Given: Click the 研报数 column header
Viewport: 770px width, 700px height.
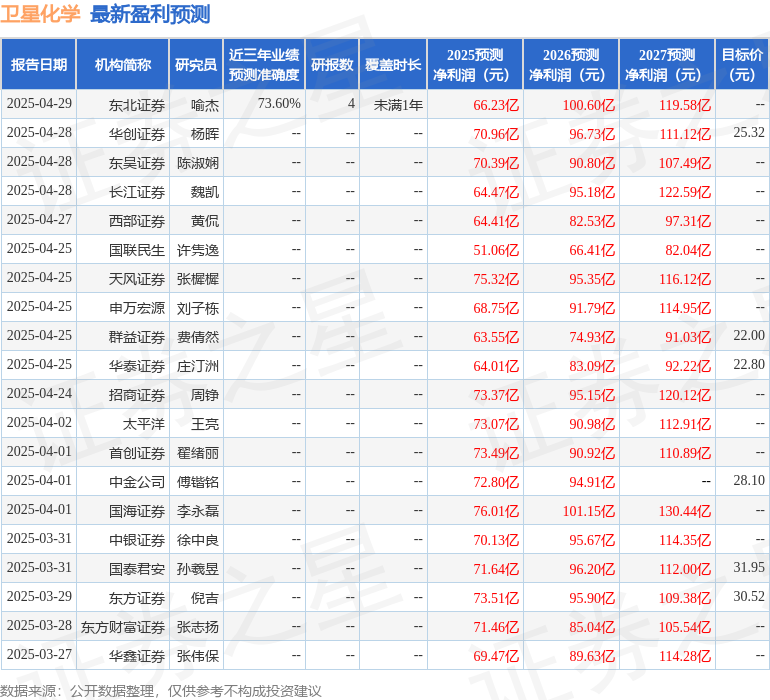Looking at the screenshot, I should tap(332, 64).
